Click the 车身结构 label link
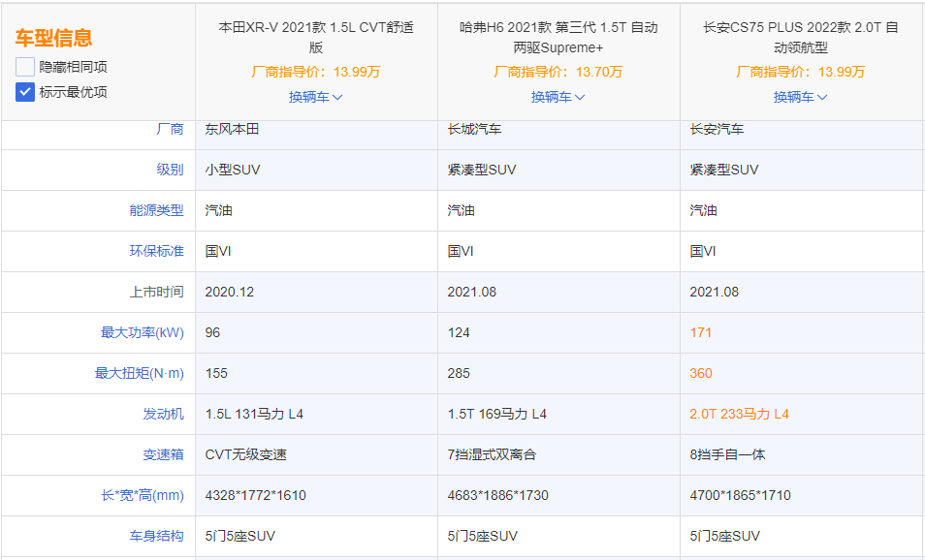The width and height of the screenshot is (925, 560). click(x=156, y=536)
